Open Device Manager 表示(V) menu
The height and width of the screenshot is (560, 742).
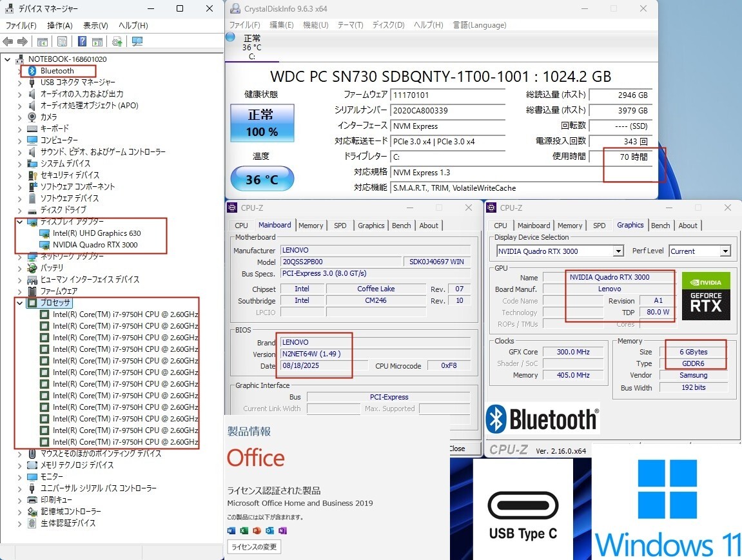95,26
